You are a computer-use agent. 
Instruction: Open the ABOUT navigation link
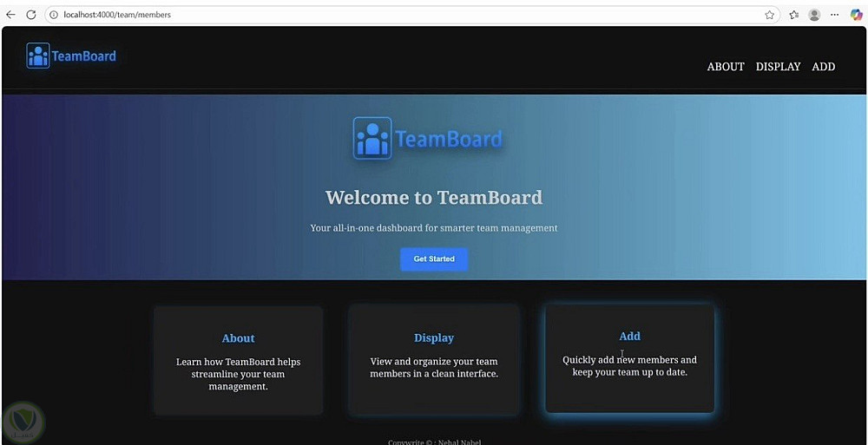[x=726, y=67]
